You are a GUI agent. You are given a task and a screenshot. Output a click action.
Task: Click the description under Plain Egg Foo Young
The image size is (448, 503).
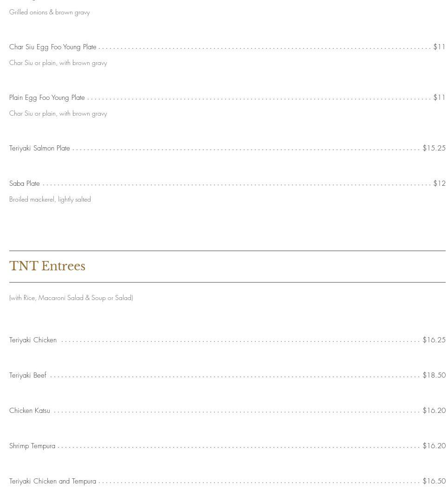coord(58,113)
